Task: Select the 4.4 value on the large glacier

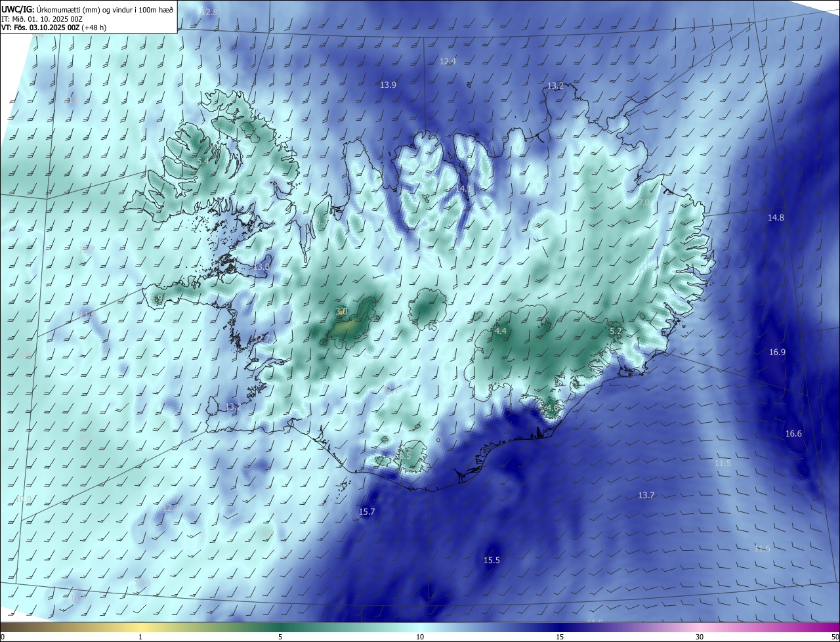Action: pyautogui.click(x=501, y=332)
